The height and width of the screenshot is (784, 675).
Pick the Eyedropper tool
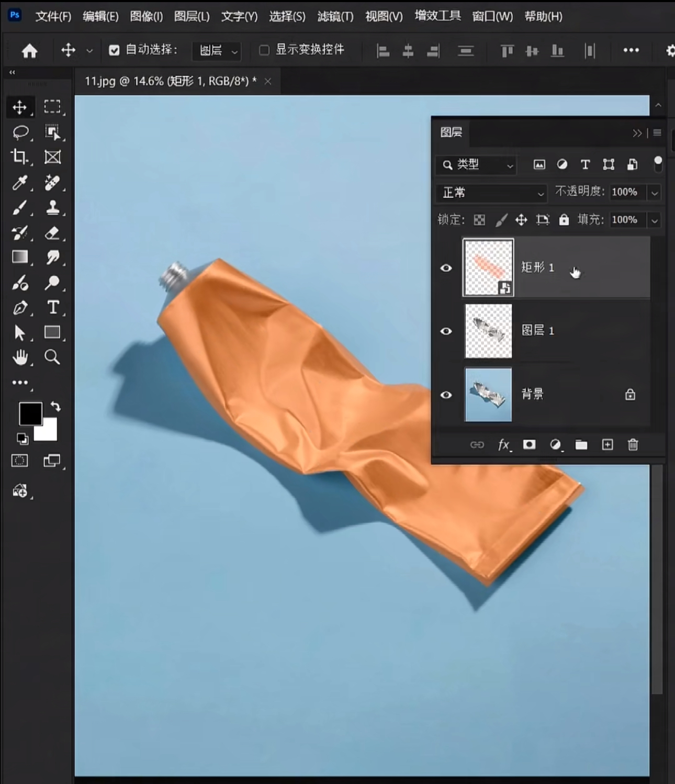pos(20,183)
